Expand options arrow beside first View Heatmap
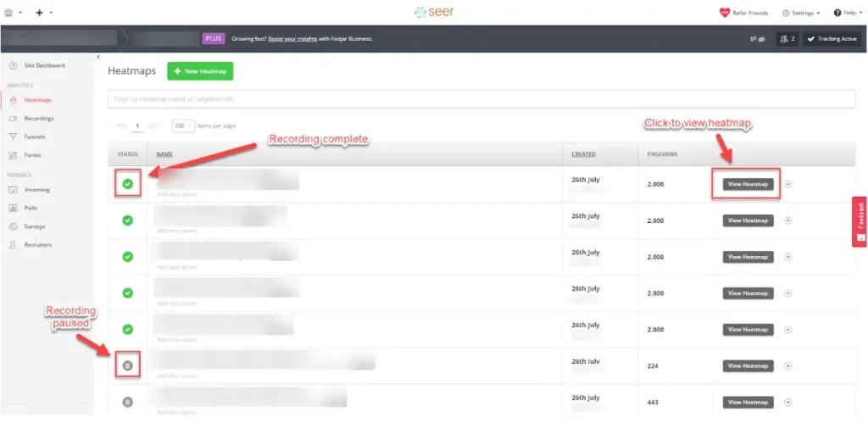The height and width of the screenshot is (423, 868). 788,184
